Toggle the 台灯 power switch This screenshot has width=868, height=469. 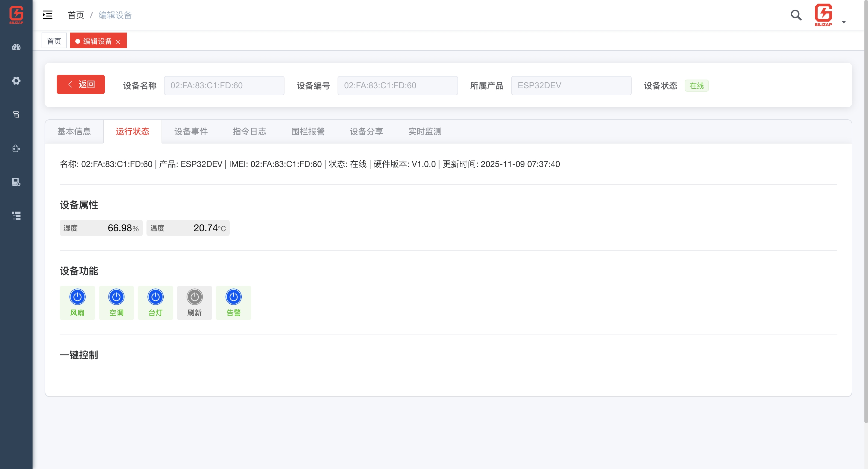pyautogui.click(x=155, y=297)
